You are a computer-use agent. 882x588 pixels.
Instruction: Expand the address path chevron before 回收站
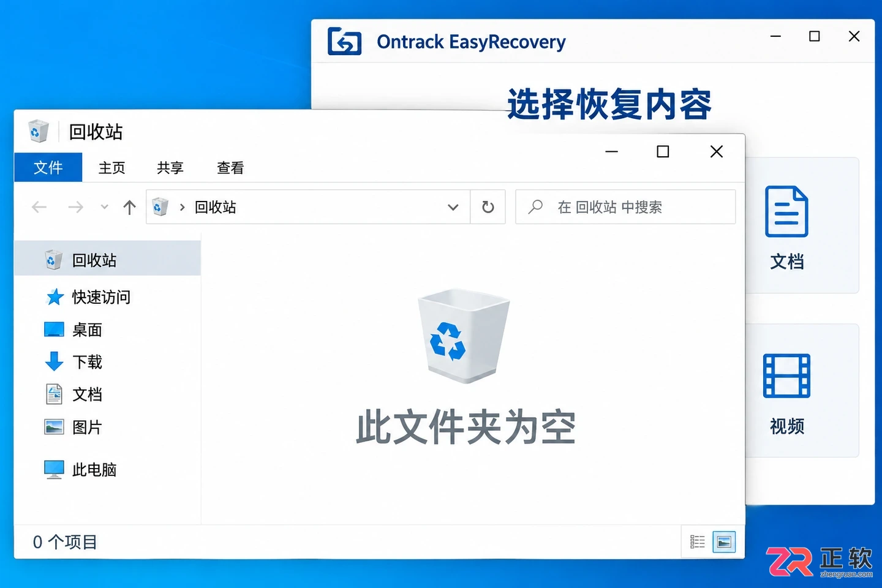(182, 207)
